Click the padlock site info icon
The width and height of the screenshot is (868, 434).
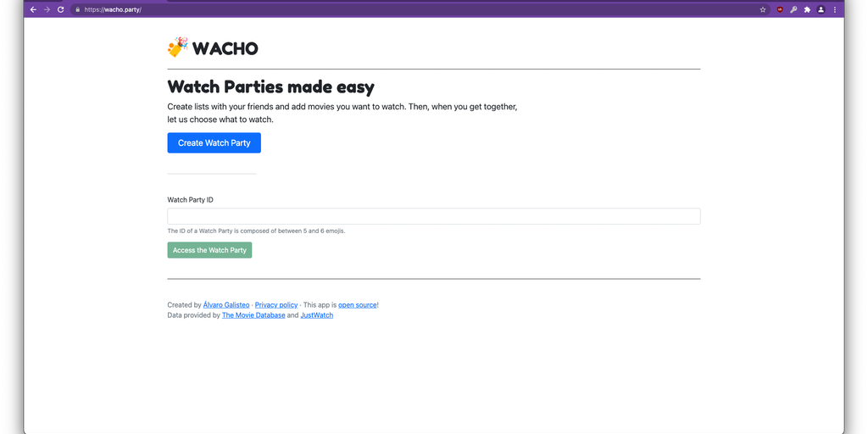pyautogui.click(x=77, y=9)
